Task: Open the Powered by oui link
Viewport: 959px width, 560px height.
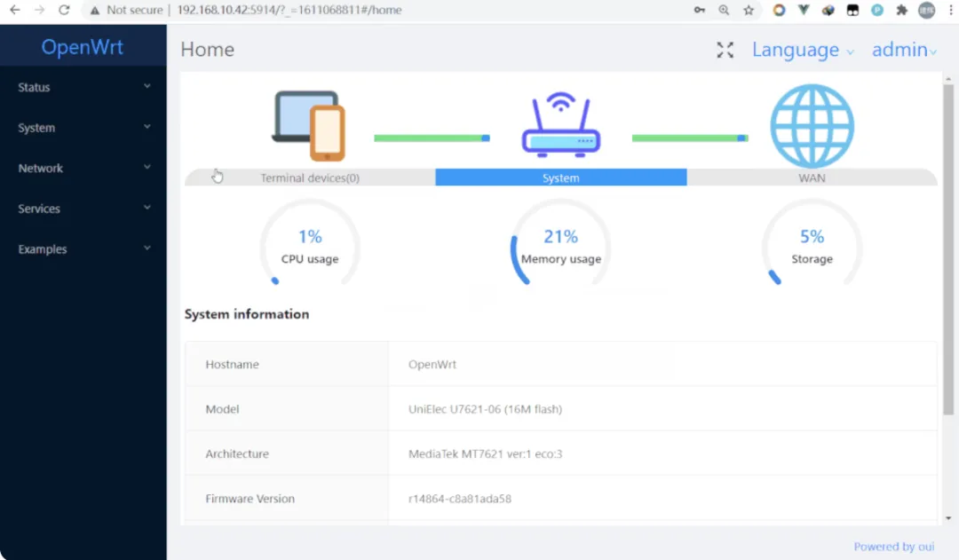Action: 894,547
